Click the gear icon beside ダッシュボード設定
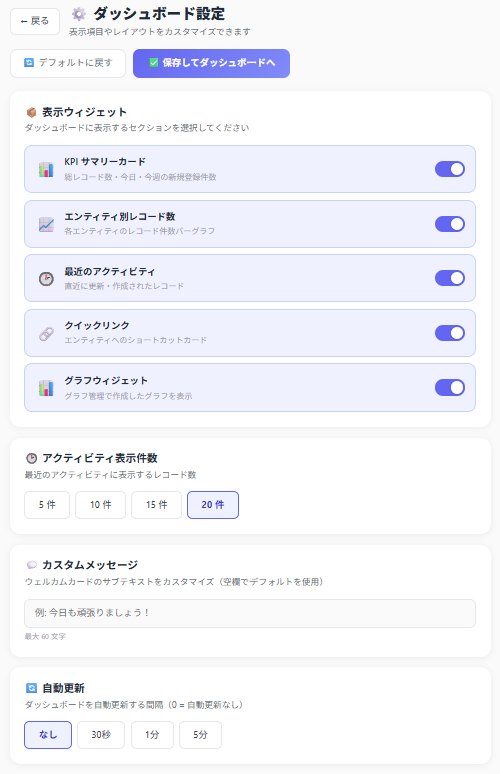This screenshot has width=500, height=774. 79,14
